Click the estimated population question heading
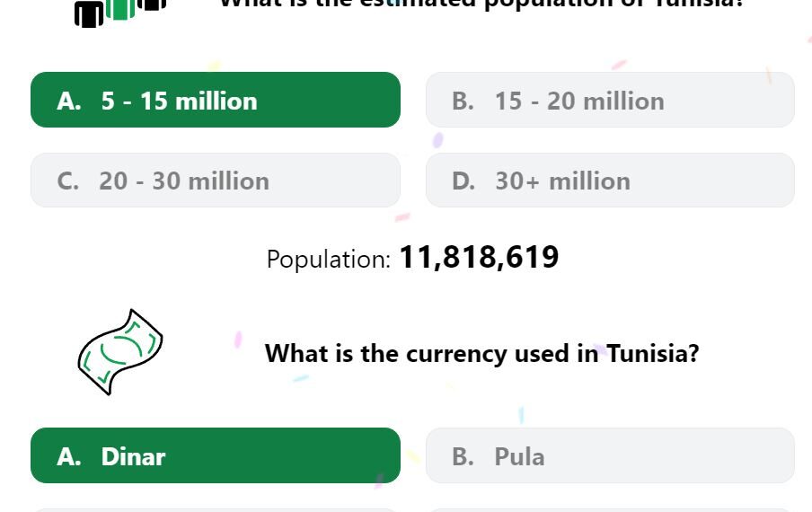 point(481,3)
